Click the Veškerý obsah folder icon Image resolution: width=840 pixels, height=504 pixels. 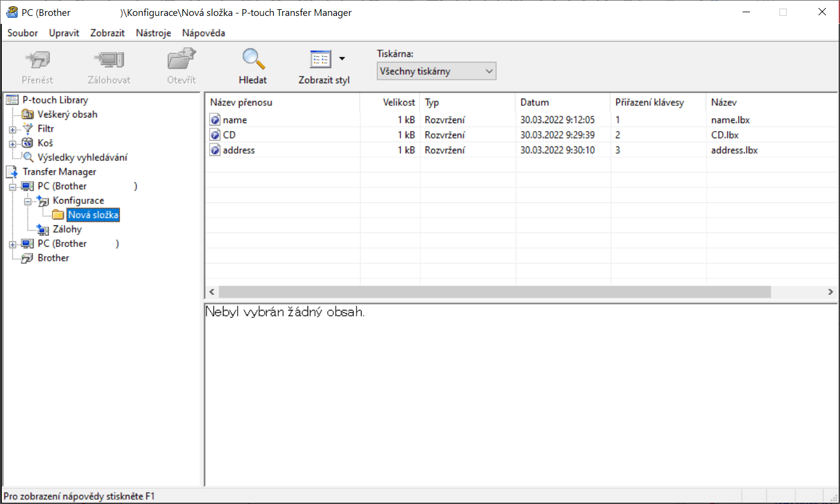pos(28,115)
